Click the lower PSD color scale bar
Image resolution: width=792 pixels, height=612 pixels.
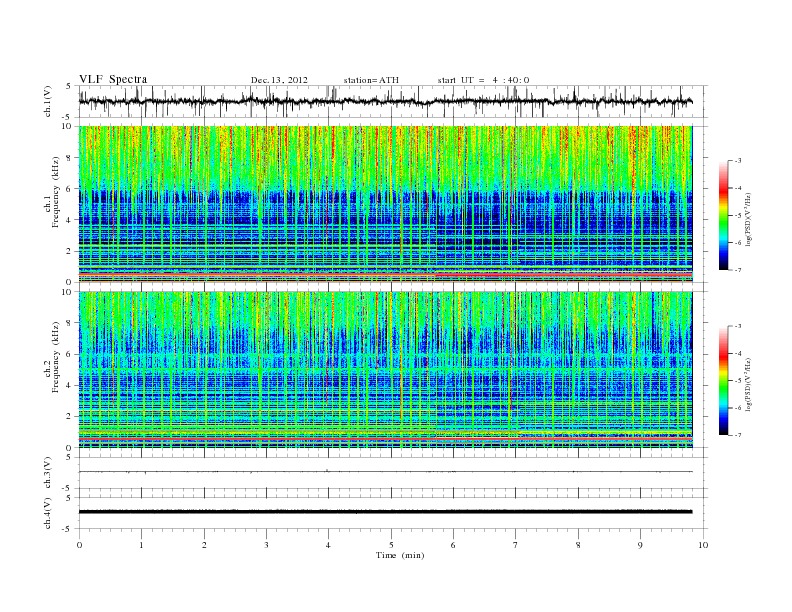[723, 380]
